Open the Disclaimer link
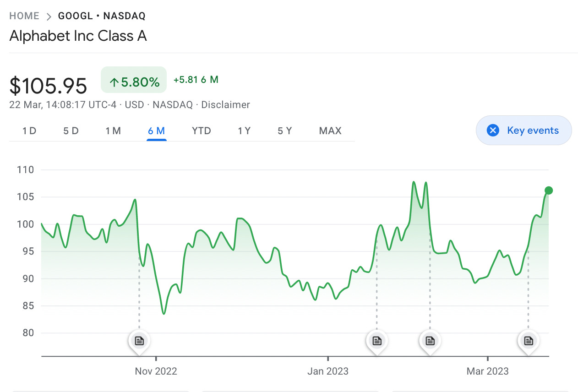Viewport: 578px width, 392px height. pyautogui.click(x=226, y=105)
